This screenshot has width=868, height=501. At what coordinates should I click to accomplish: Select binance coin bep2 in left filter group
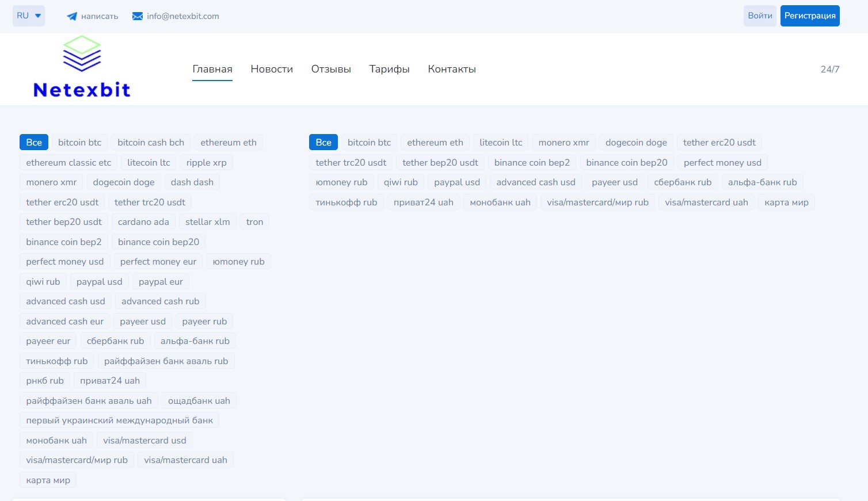64,242
